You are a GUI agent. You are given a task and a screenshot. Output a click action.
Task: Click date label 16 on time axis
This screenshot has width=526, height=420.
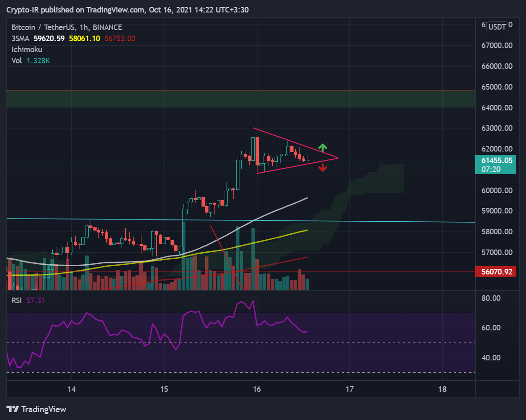pos(257,389)
